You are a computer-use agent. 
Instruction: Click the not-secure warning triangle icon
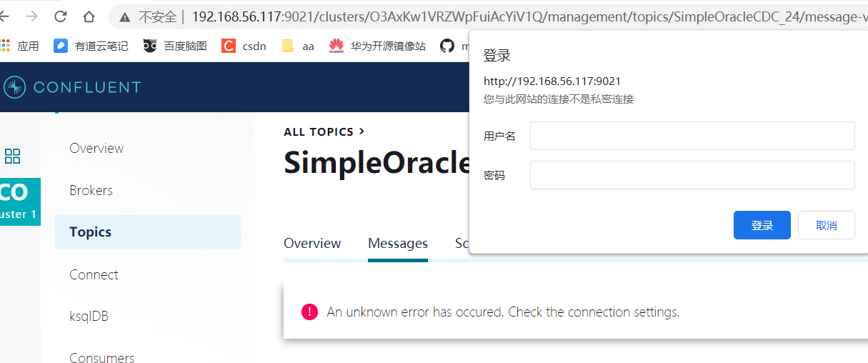click(125, 16)
